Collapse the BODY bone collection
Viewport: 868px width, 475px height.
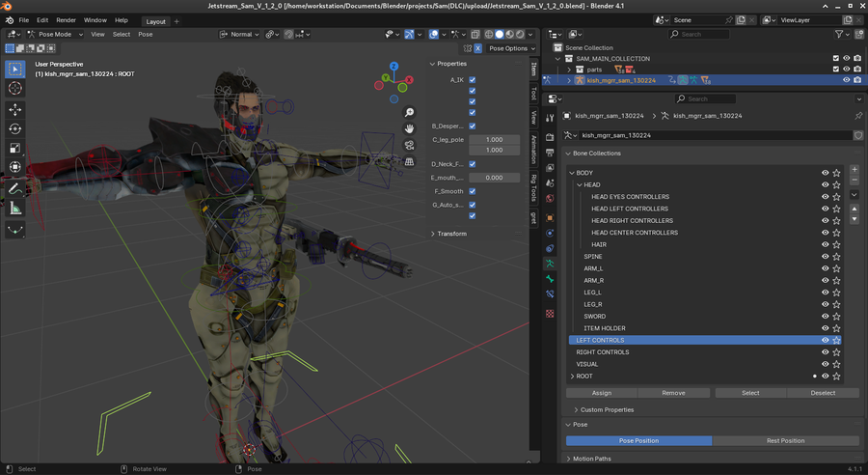coord(572,173)
